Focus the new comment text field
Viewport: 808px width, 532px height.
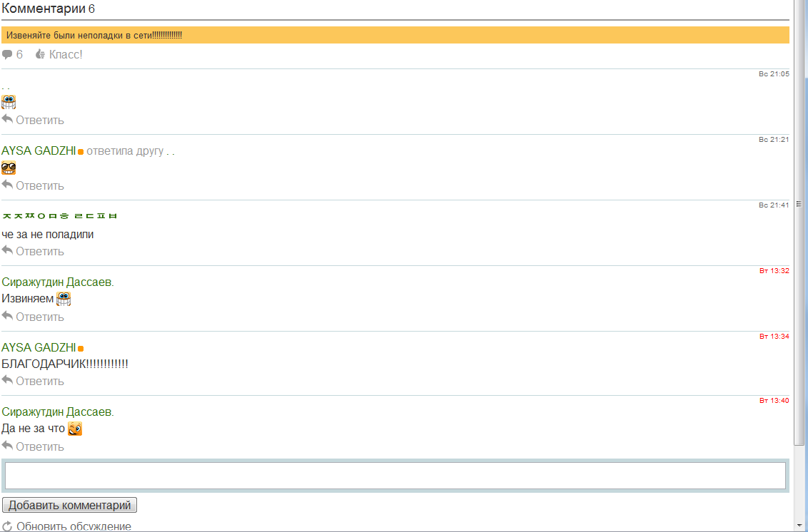(395, 476)
